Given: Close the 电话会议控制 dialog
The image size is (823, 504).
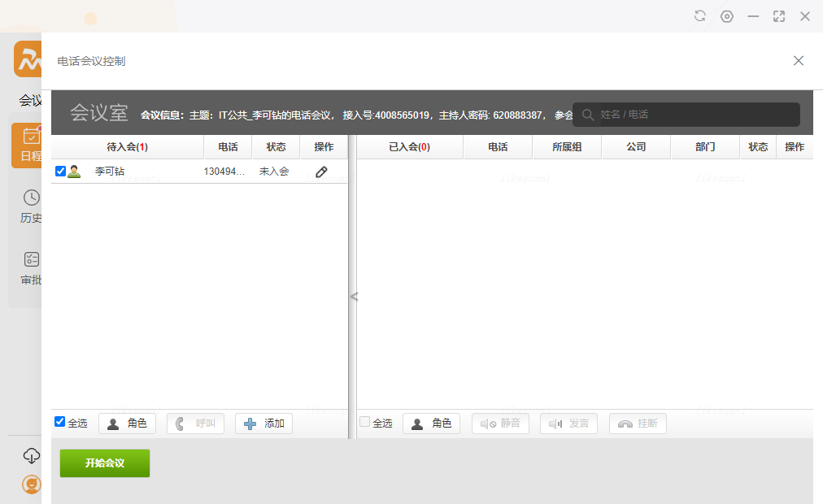Looking at the screenshot, I should click(799, 61).
